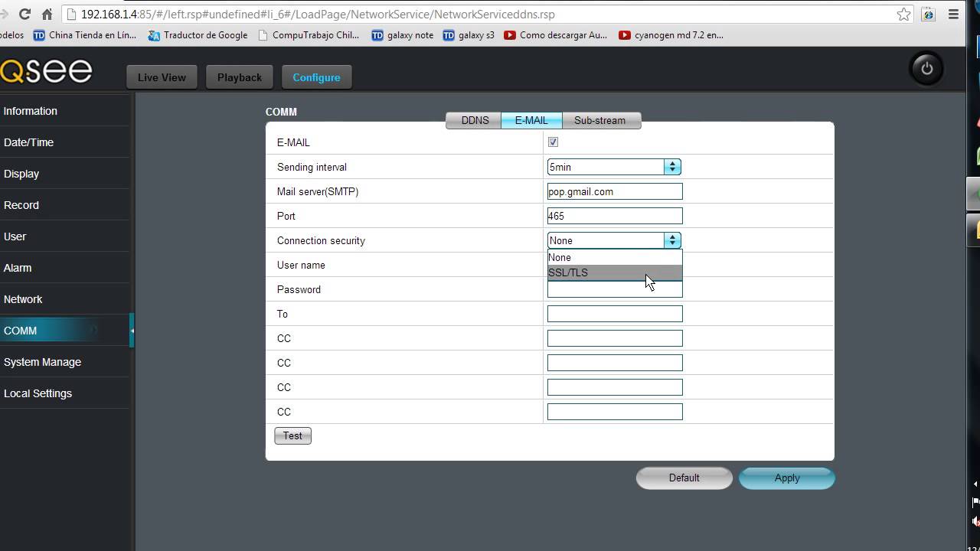The width and height of the screenshot is (980, 551).
Task: Select User in the sidebar
Action: click(x=65, y=236)
